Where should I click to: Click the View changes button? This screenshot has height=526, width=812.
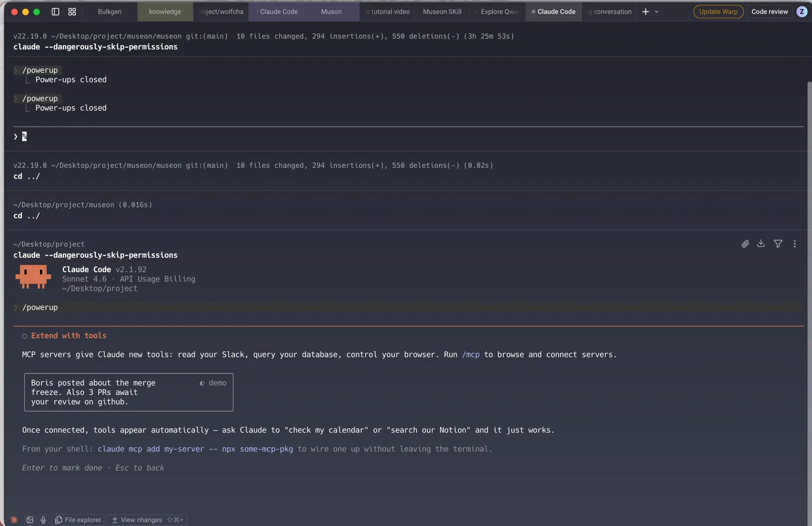pos(147,519)
